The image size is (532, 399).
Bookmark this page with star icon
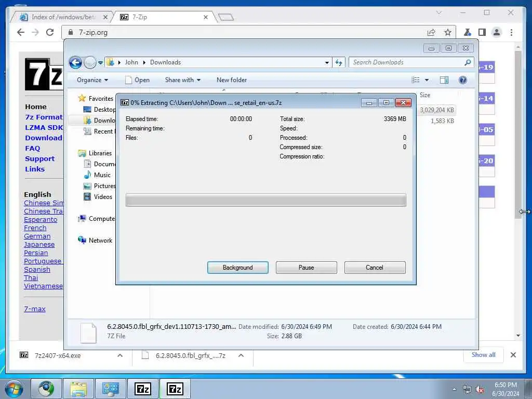[x=448, y=32]
